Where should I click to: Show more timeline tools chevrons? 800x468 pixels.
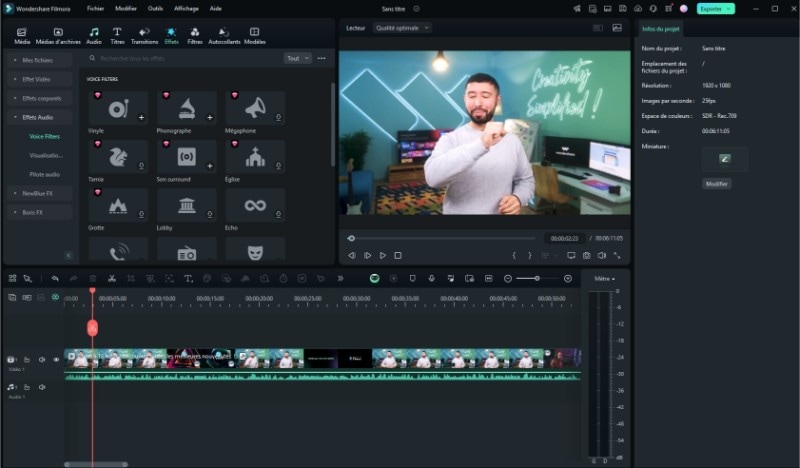click(x=340, y=278)
